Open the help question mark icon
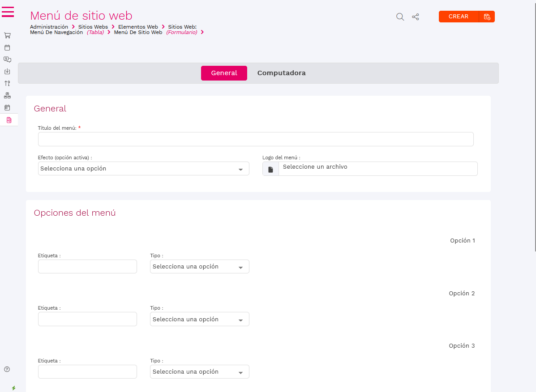Screen dimensions: 536x392 click(x=7, y=369)
